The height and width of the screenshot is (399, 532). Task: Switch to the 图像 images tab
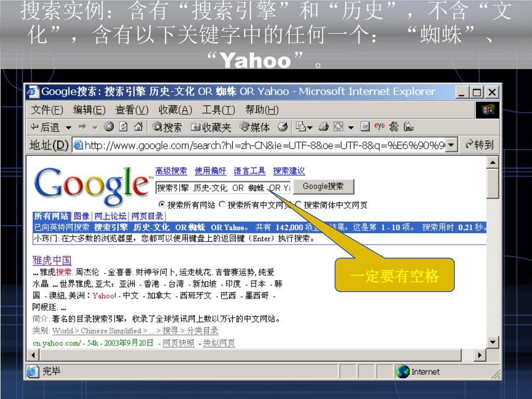(82, 216)
